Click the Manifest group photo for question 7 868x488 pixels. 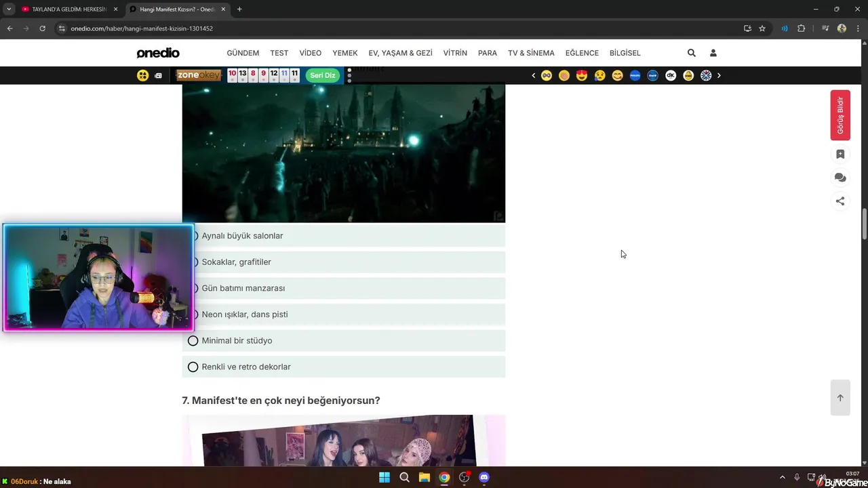tap(344, 441)
